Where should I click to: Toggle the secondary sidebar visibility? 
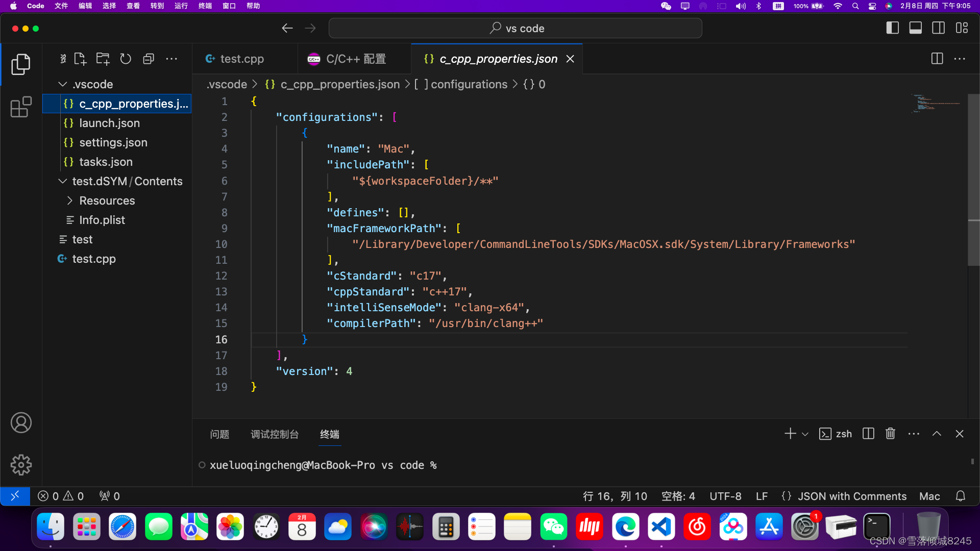(938, 28)
